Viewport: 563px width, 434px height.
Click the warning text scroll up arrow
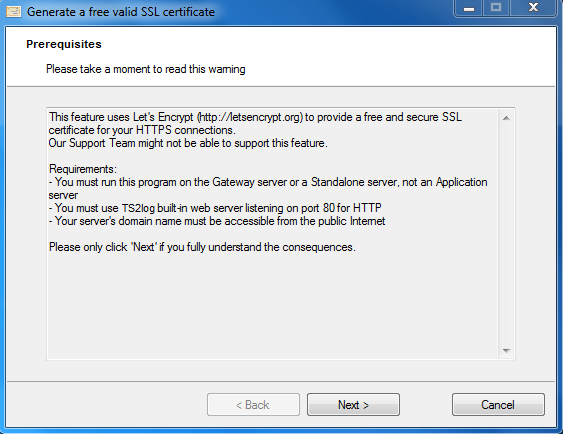(506, 118)
